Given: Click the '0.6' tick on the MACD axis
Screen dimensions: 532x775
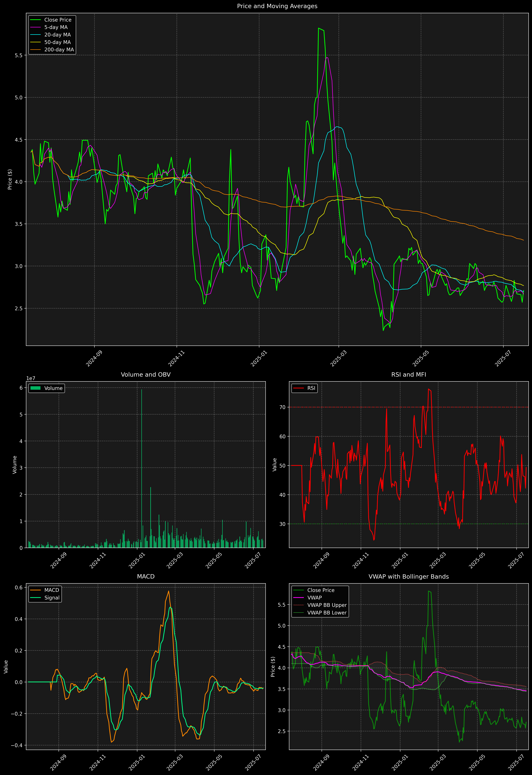Looking at the screenshot, I should (x=19, y=588).
